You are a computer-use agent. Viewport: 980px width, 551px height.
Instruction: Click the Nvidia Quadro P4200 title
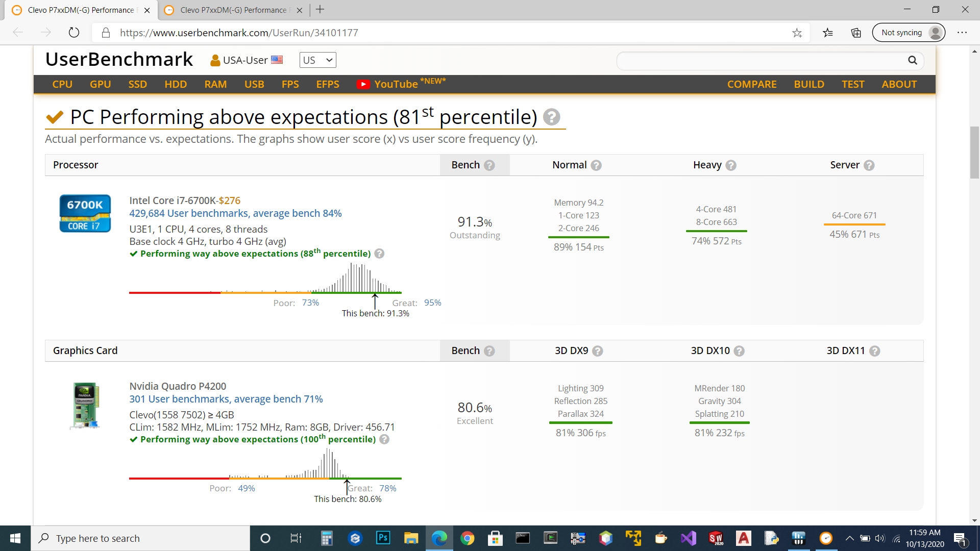[x=178, y=386]
